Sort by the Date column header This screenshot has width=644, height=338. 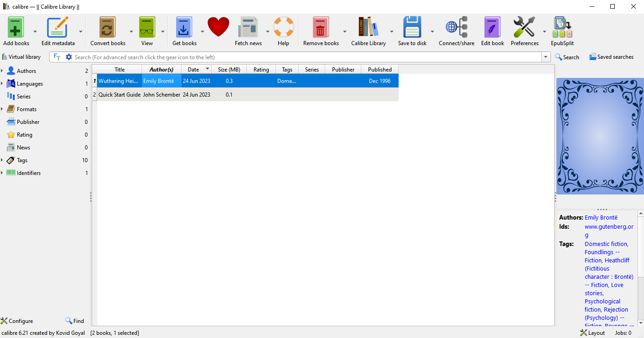[x=196, y=69]
